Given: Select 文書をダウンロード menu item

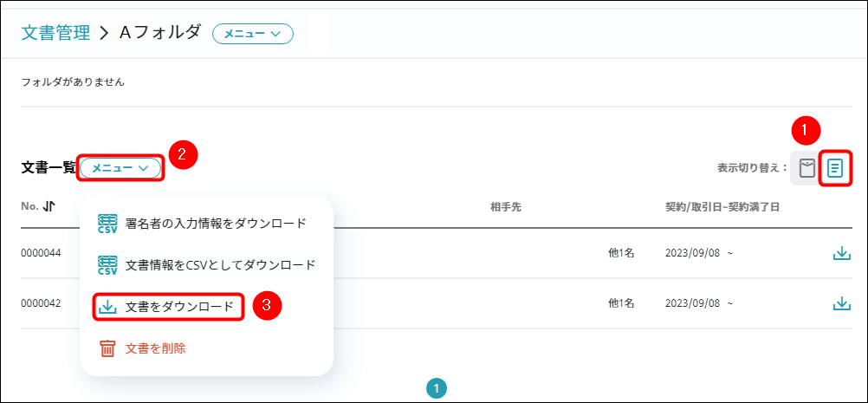Looking at the screenshot, I should 179,307.
